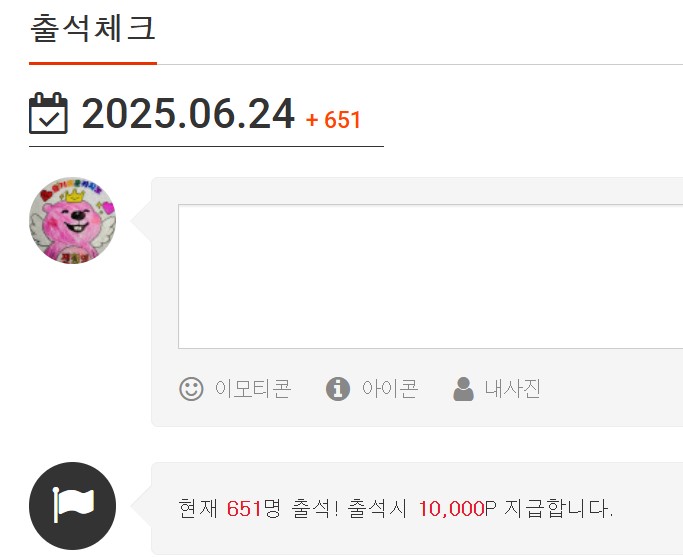Click the white flag notice icon
Viewport: 683px width, 557px height.
[73, 506]
